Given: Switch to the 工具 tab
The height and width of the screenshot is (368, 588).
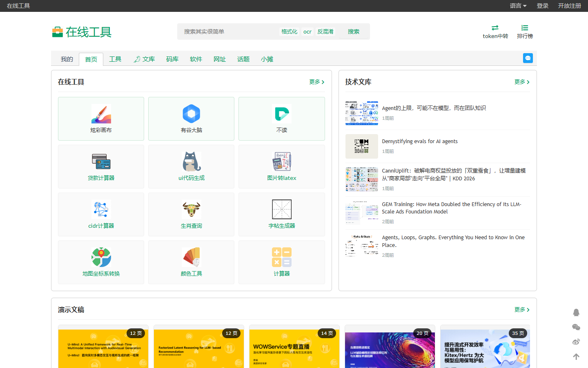Looking at the screenshot, I should 115,59.
